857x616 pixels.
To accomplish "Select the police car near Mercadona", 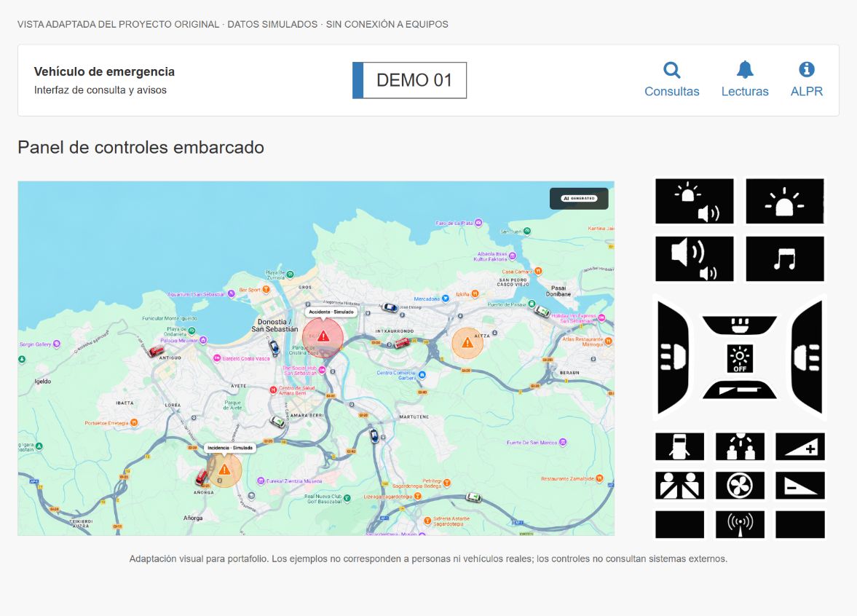I will click(390, 308).
